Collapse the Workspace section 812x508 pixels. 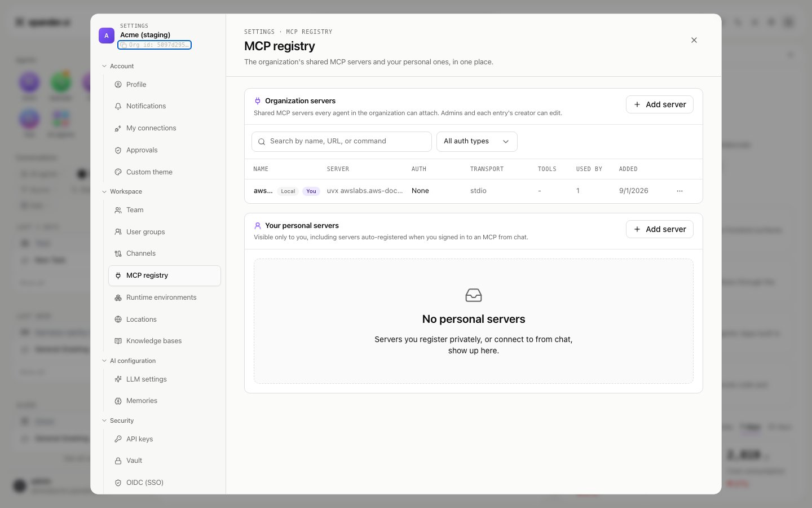tap(122, 191)
